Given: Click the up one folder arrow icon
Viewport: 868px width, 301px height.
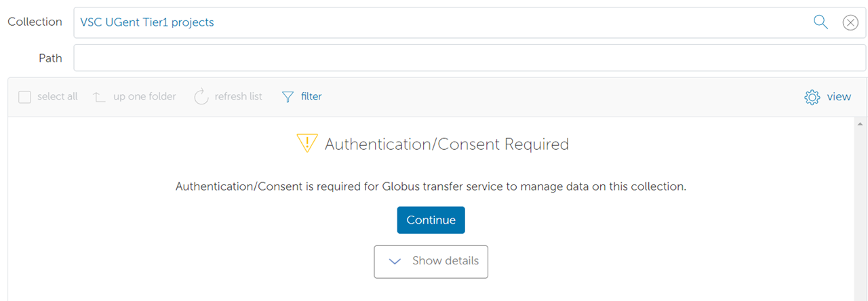Looking at the screenshot, I should [x=100, y=97].
